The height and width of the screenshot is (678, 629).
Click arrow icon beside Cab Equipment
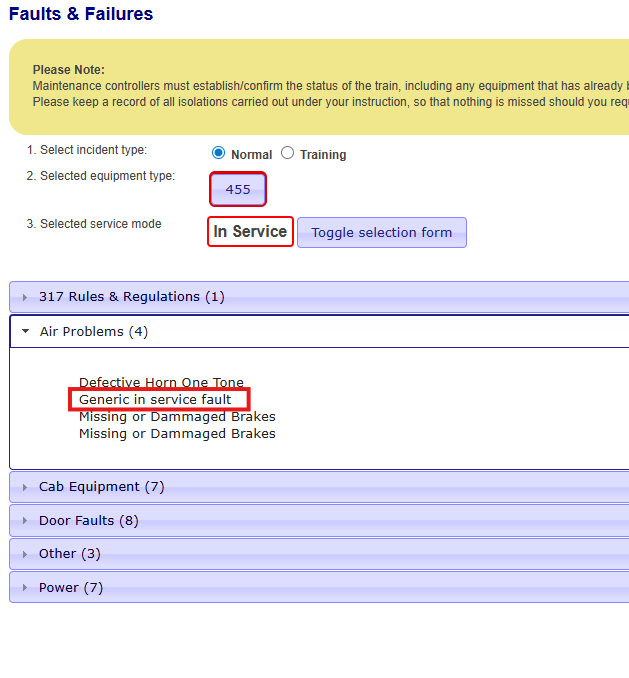(x=25, y=487)
